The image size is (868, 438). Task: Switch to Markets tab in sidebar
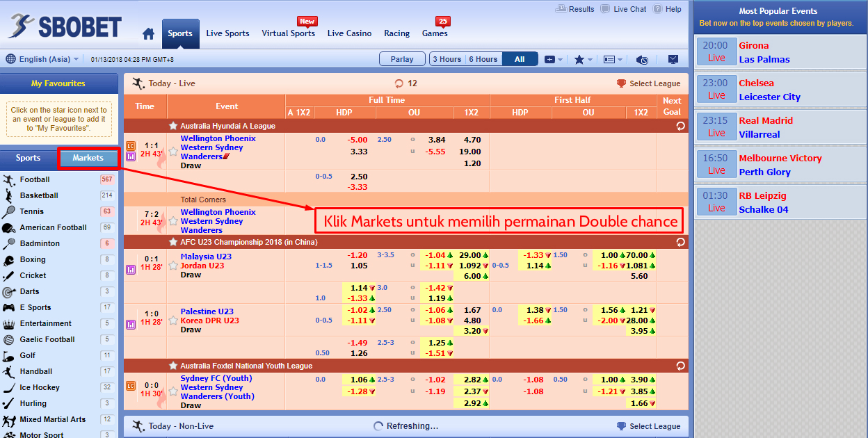pyautogui.click(x=88, y=158)
